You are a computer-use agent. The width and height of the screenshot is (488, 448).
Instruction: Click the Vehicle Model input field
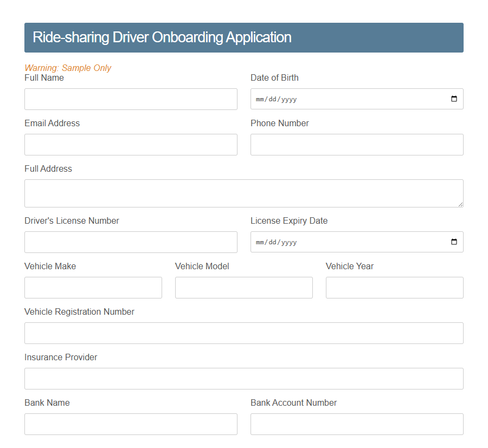[x=243, y=288]
